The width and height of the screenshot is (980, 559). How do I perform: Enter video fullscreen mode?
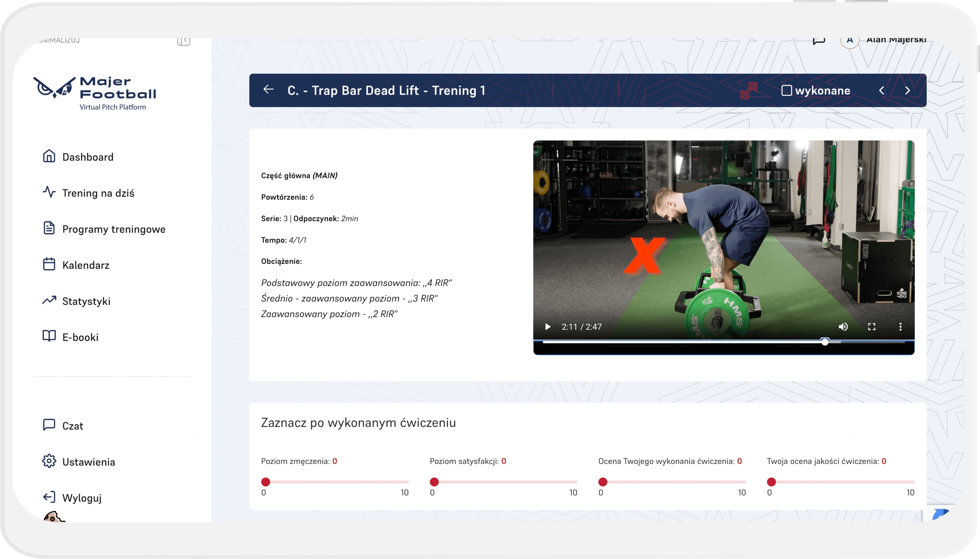point(872,327)
